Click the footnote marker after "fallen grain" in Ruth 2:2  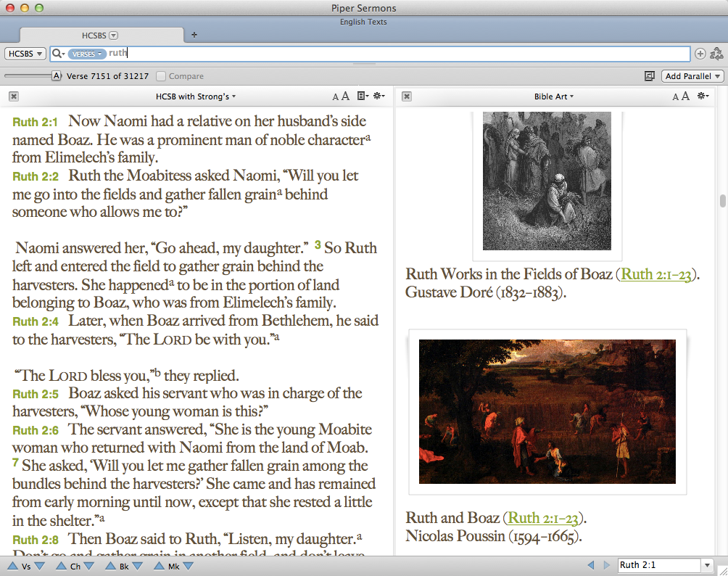(x=279, y=191)
